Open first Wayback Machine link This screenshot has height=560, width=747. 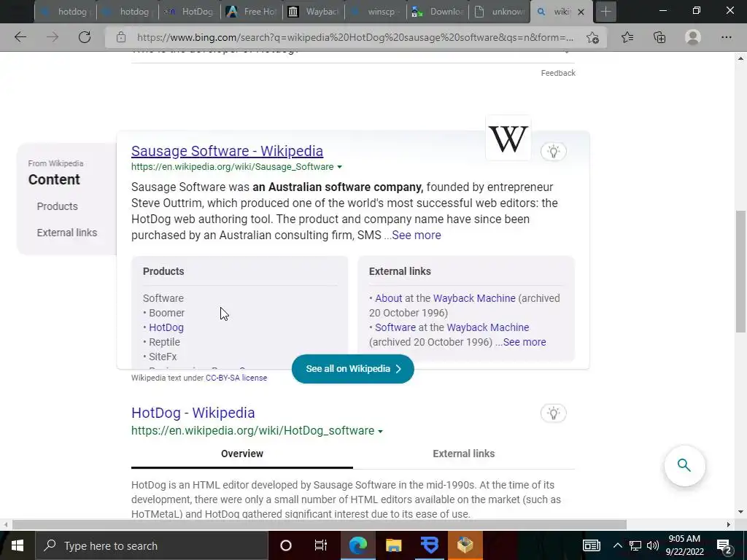(x=474, y=298)
